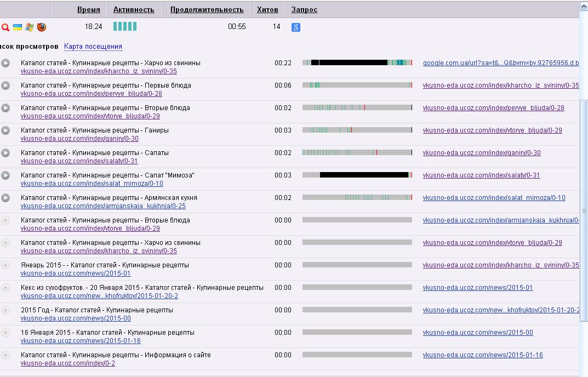588x377 pixels.
Task: Switch to the 'Карта посещения' tab
Action: point(93,47)
